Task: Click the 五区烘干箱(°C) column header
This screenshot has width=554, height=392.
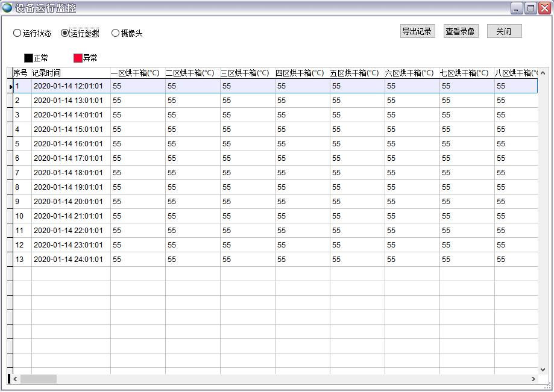Action: (357, 73)
